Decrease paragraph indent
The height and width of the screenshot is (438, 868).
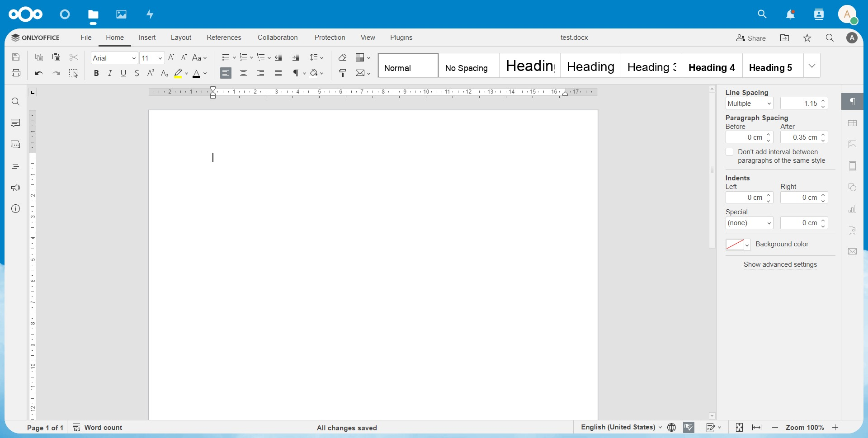[x=278, y=57]
